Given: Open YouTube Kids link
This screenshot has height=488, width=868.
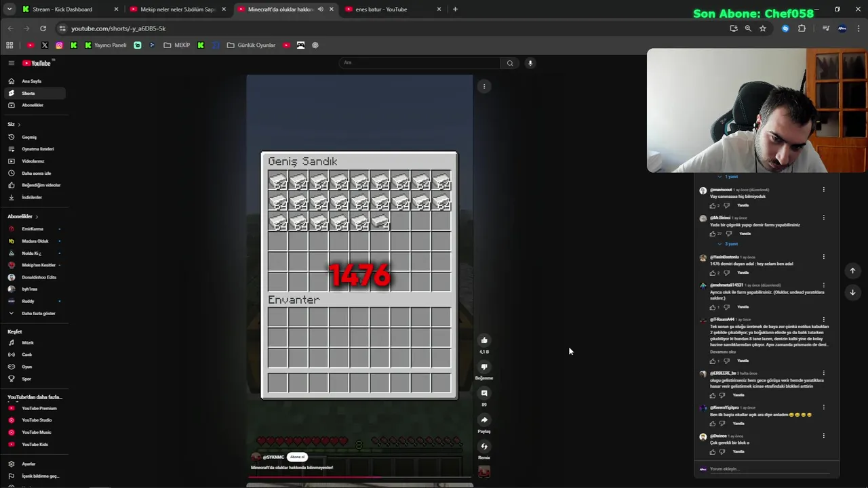Looking at the screenshot, I should coord(33,445).
